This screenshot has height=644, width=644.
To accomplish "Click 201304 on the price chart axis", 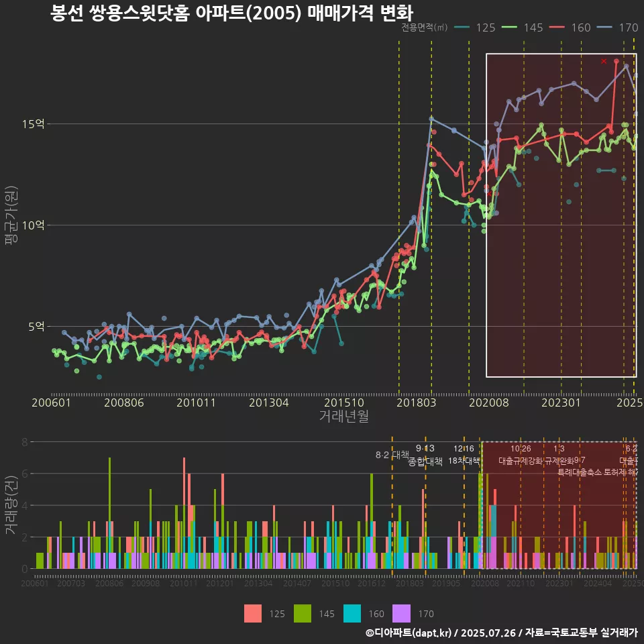I will point(269,402).
